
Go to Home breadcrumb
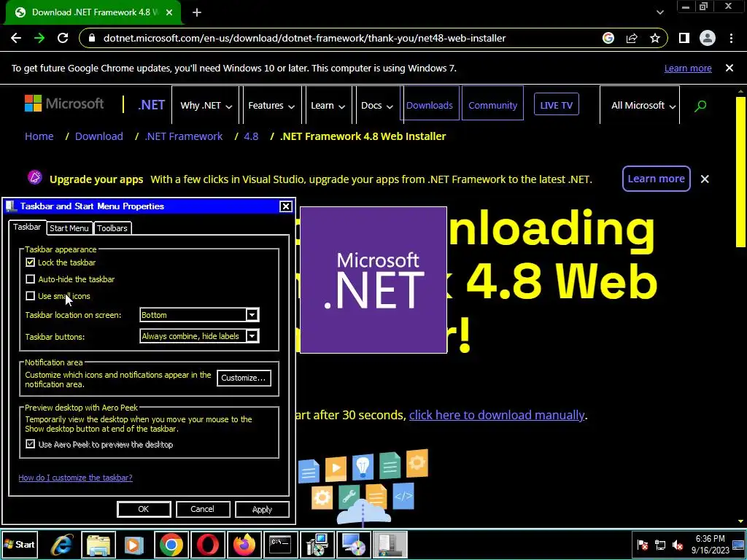(39, 136)
